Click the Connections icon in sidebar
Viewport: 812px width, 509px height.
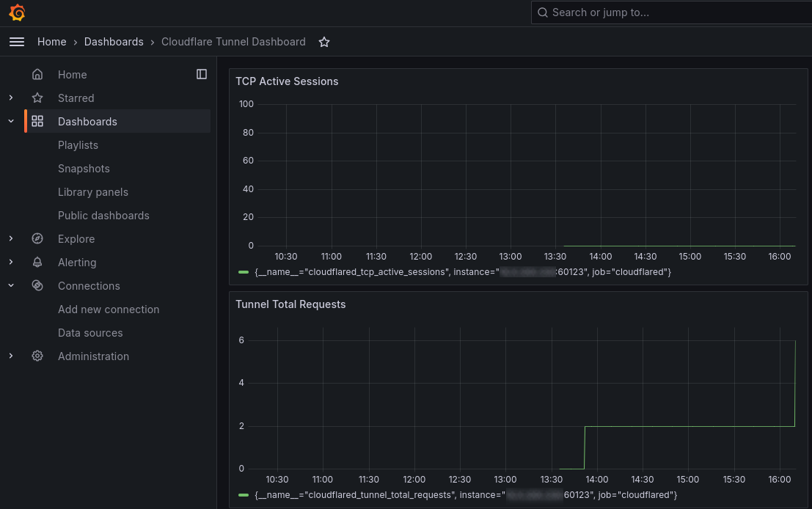coord(37,285)
